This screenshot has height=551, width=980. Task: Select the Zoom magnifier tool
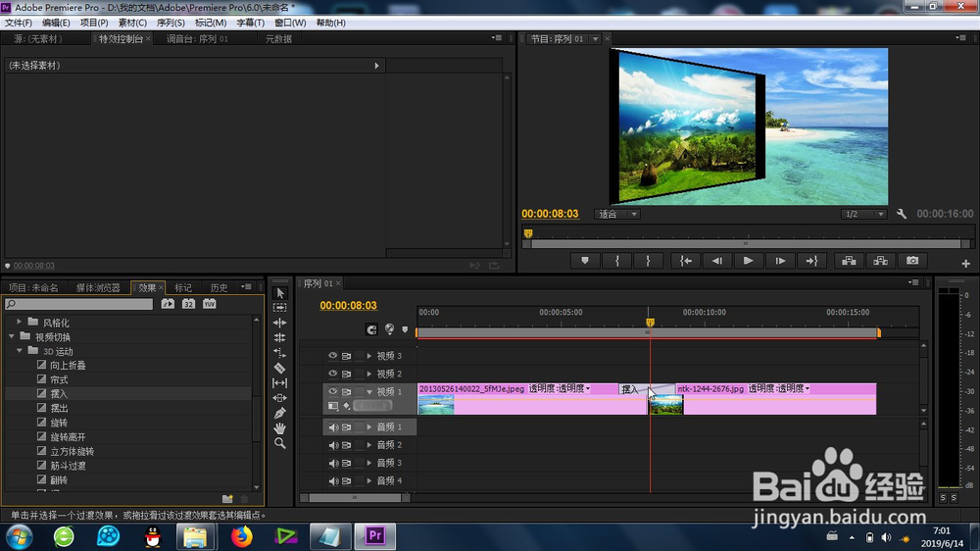point(280,443)
